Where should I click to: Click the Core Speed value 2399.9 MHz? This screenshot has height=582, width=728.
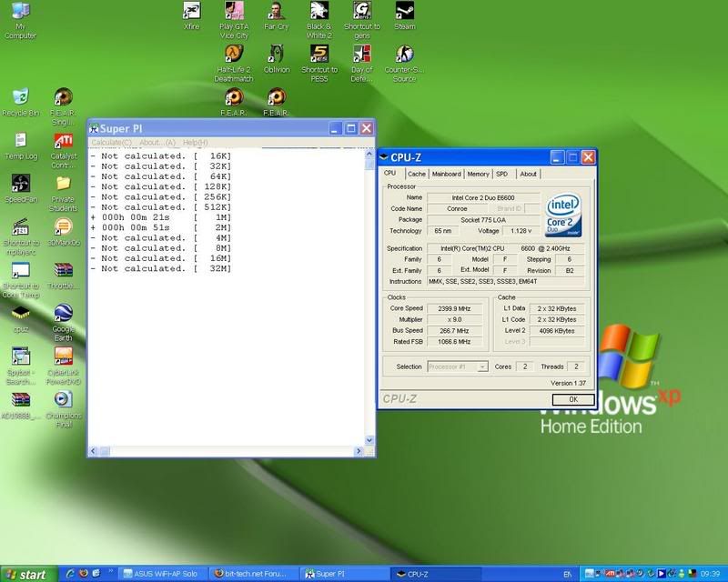click(454, 308)
